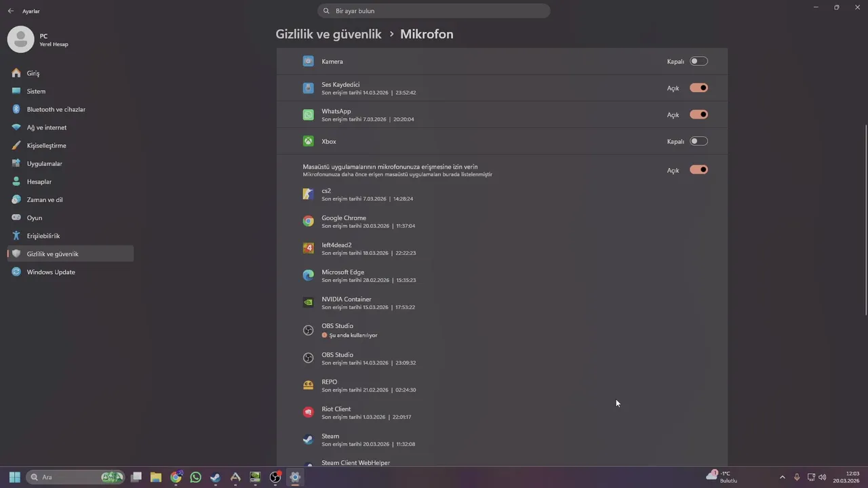This screenshot has height=488, width=868.
Task: Open Zaman ve dil section
Action: (71, 199)
